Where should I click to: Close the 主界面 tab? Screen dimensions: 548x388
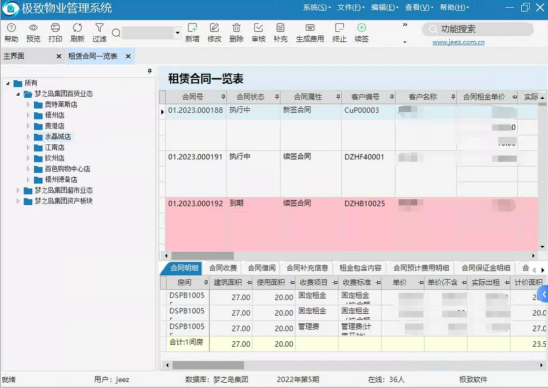point(59,56)
